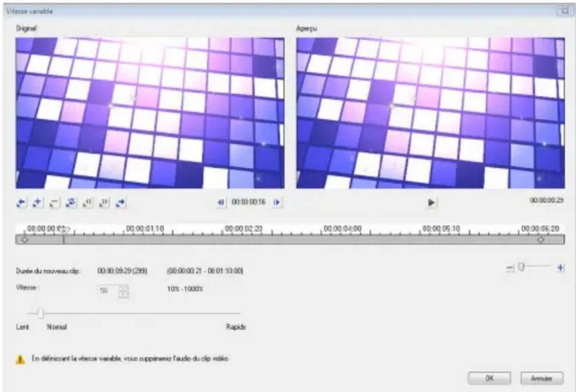Click the plus icon to zoom into the timeline
576x392 pixels.
point(561,266)
